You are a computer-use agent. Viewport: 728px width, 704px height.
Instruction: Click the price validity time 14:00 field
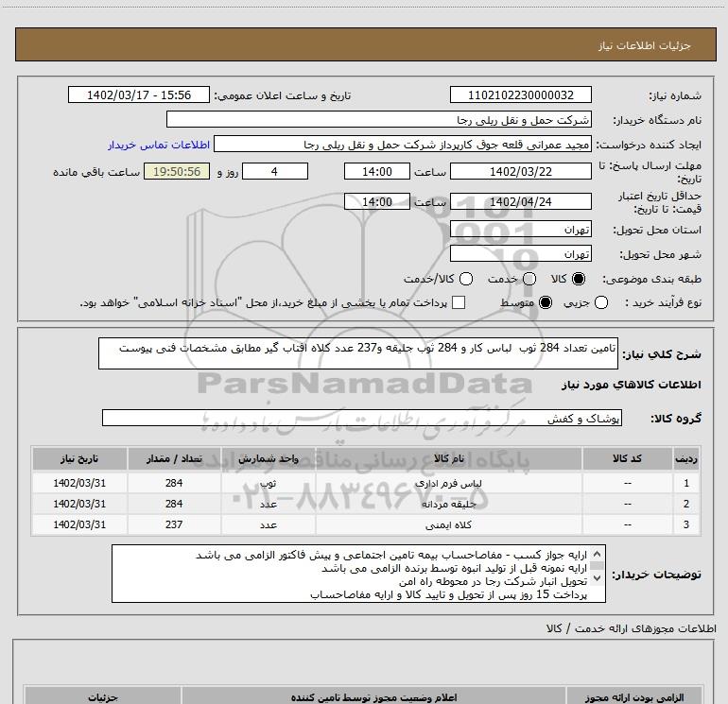(377, 201)
